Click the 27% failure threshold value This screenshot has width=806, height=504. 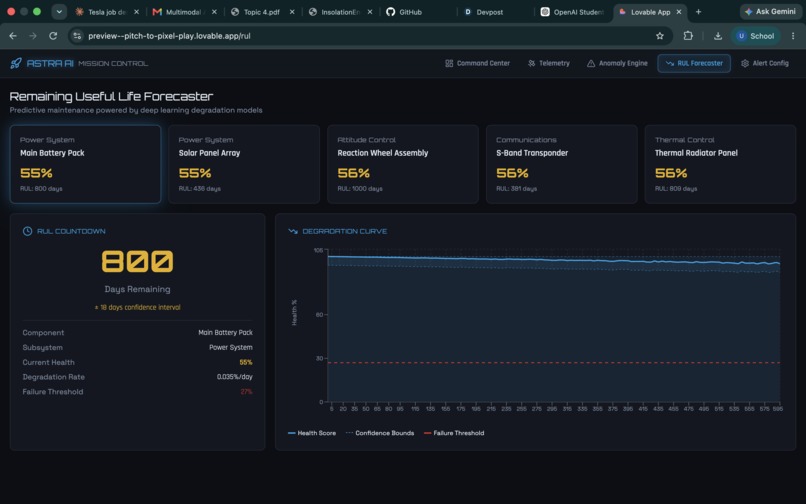pyautogui.click(x=246, y=392)
